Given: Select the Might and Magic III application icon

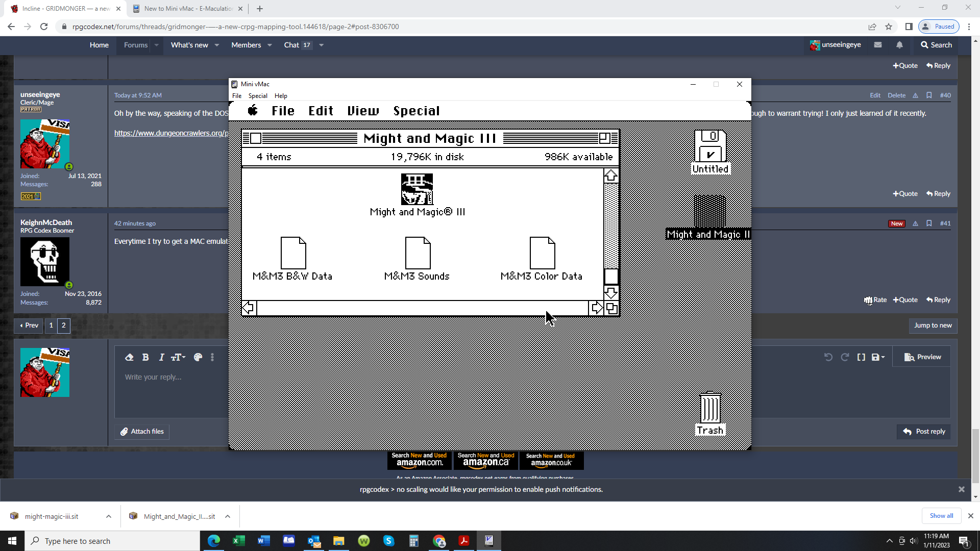Looking at the screenshot, I should click(417, 189).
